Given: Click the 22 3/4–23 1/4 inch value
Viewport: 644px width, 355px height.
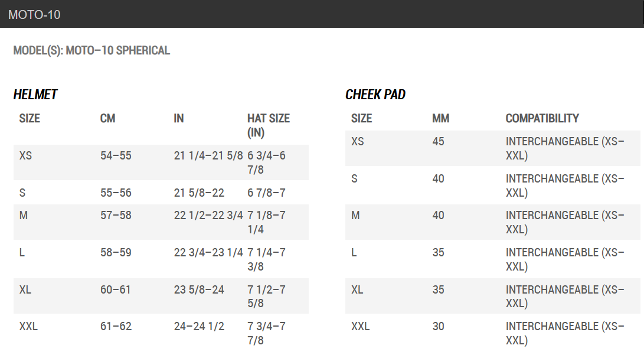Looking at the screenshot, I should (x=208, y=253).
